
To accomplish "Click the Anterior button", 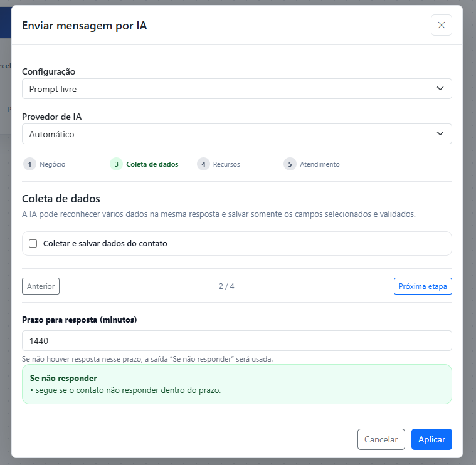I will click(41, 286).
